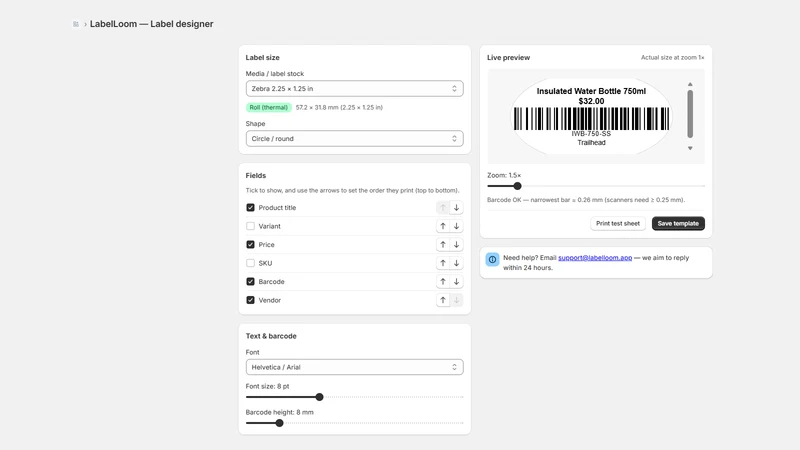Click Print test sheet button
800x450 pixels.
click(618, 223)
